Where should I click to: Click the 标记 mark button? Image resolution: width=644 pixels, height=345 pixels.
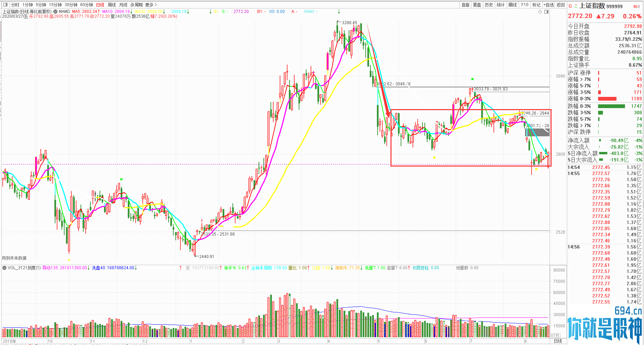pos(536,5)
